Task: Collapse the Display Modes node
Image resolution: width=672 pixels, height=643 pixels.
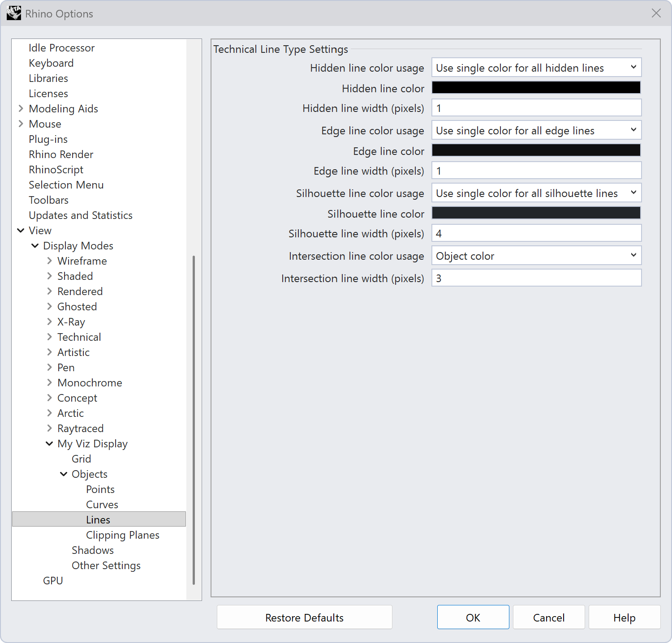Action: pos(35,245)
